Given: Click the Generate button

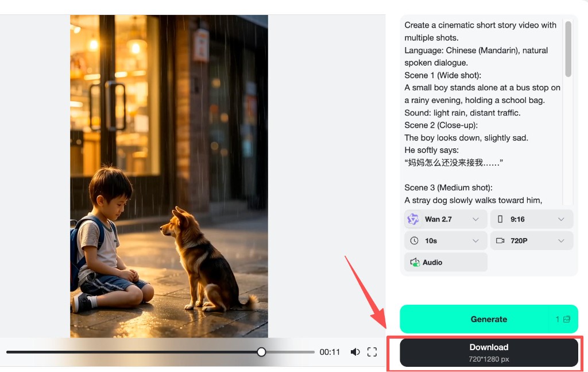Looking at the screenshot, I should point(489,319).
